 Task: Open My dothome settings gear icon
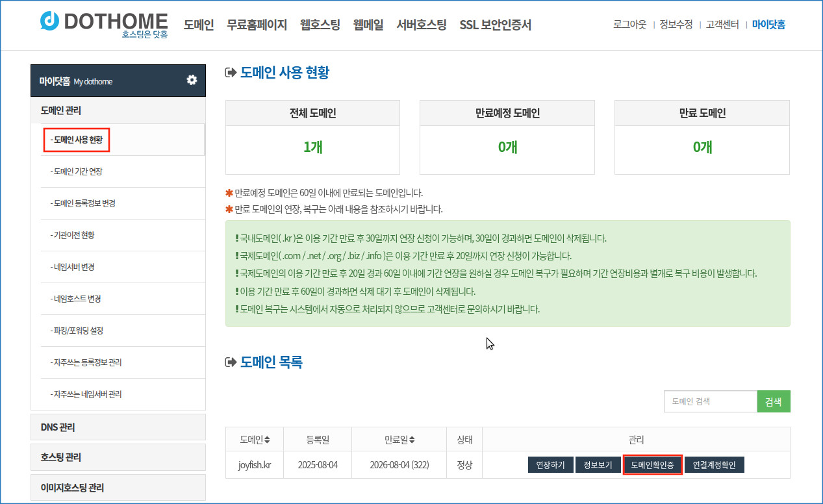tap(192, 80)
